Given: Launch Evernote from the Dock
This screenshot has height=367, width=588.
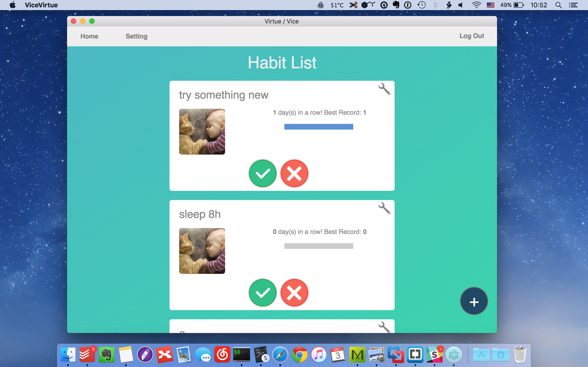Looking at the screenshot, I should (x=106, y=354).
